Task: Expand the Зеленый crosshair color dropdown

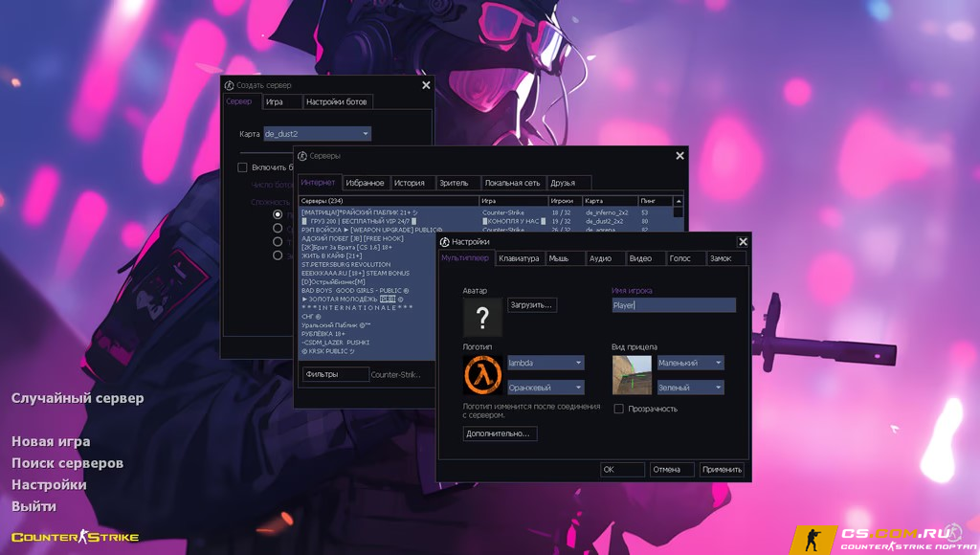Action: 690,388
